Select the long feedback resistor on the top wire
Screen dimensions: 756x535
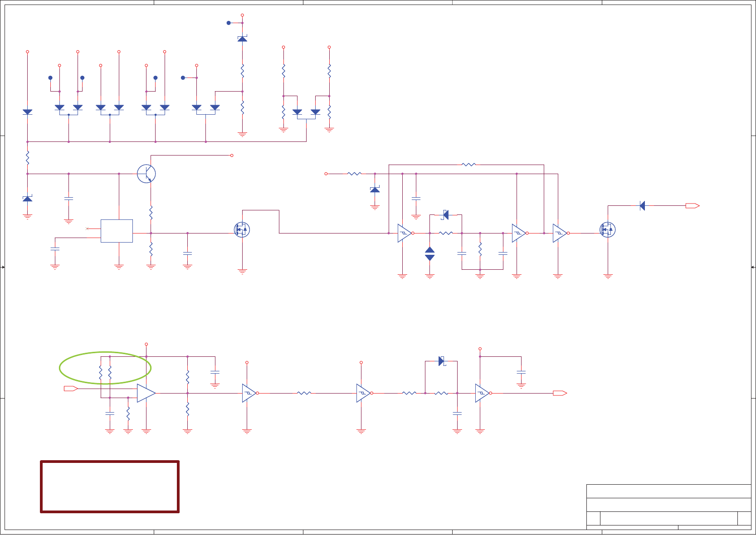tap(468, 165)
